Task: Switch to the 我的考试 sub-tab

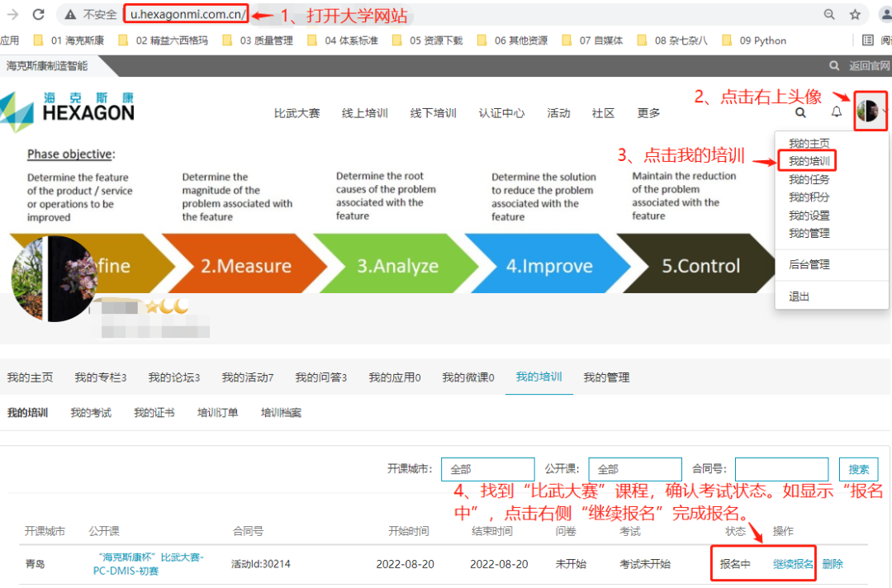Action: click(91, 413)
